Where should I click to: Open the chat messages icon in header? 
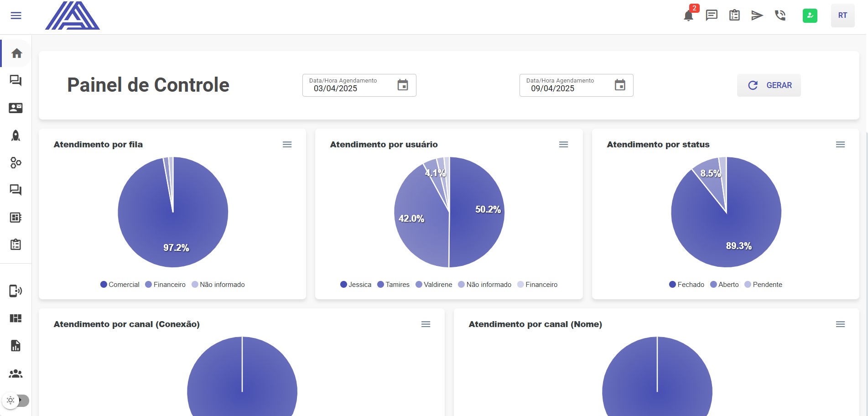[x=711, y=16]
